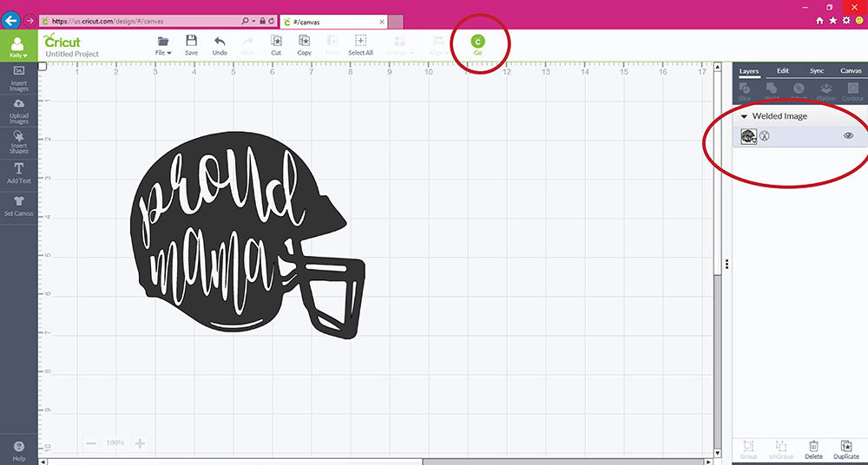Open Insert Images from sidebar

tap(19, 77)
